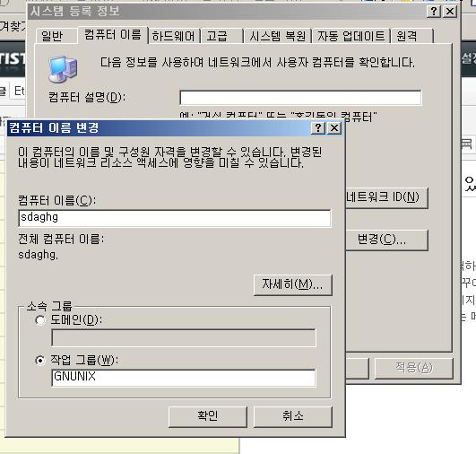The width and height of the screenshot is (476, 454).
Task: Close the 컴퓨터 이름 변경 dialog
Action: point(334,128)
